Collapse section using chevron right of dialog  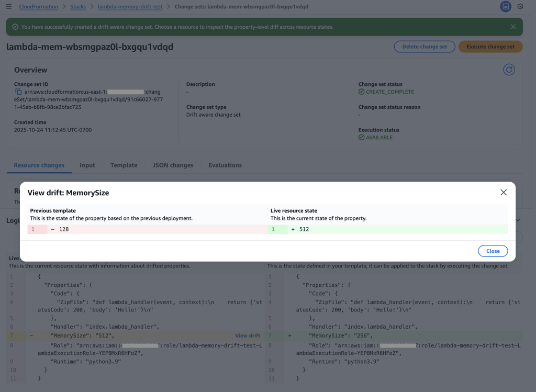pyautogui.click(x=518, y=220)
